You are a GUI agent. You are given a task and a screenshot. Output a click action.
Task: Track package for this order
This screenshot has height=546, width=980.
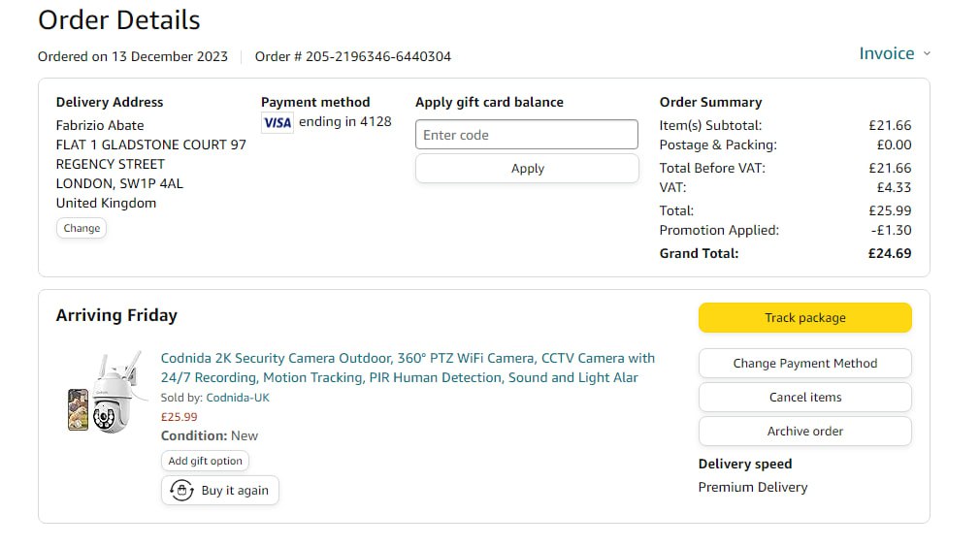[x=804, y=318]
